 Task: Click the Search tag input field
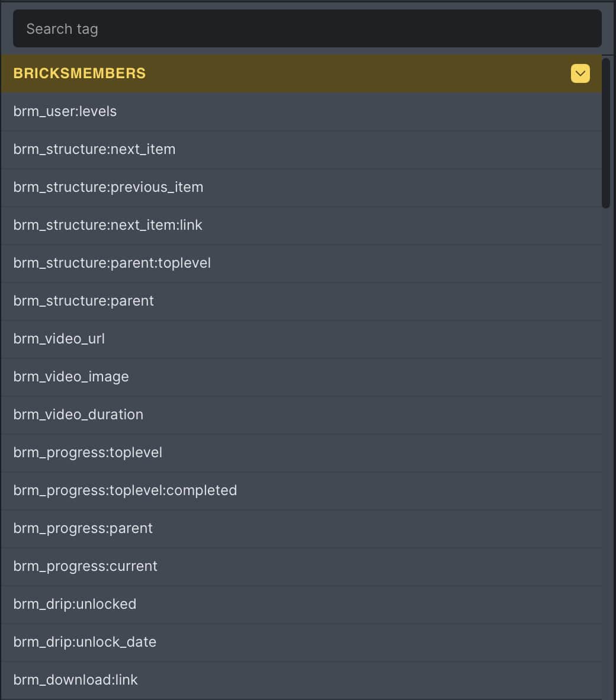coord(307,28)
